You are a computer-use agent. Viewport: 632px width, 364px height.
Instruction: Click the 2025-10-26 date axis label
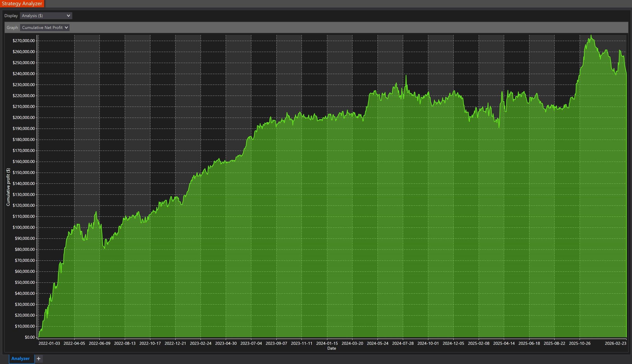579,343
